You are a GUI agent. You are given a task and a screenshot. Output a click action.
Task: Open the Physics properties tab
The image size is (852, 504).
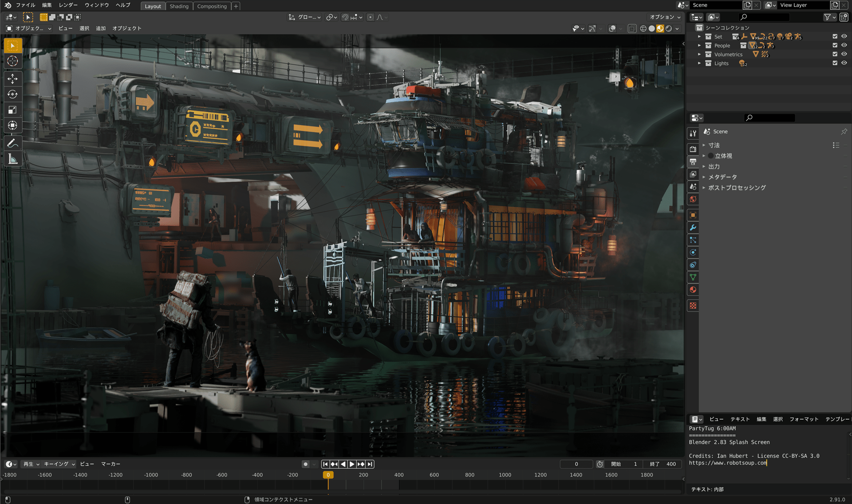pos(693,252)
